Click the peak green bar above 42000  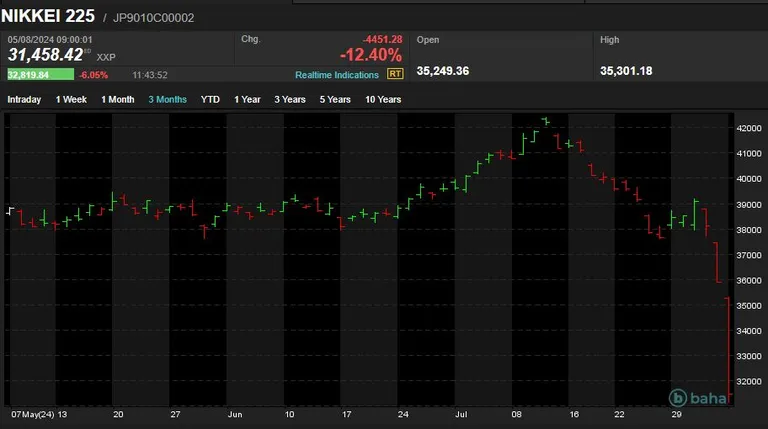(546, 120)
